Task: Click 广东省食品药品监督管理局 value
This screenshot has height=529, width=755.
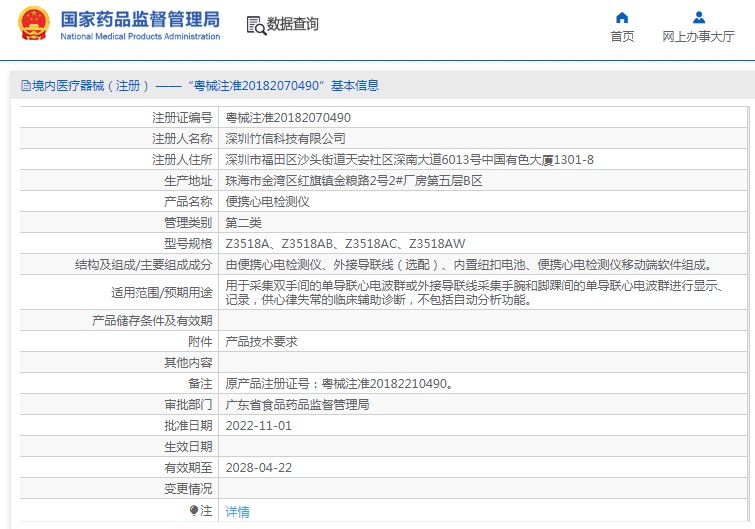Action: click(x=298, y=405)
